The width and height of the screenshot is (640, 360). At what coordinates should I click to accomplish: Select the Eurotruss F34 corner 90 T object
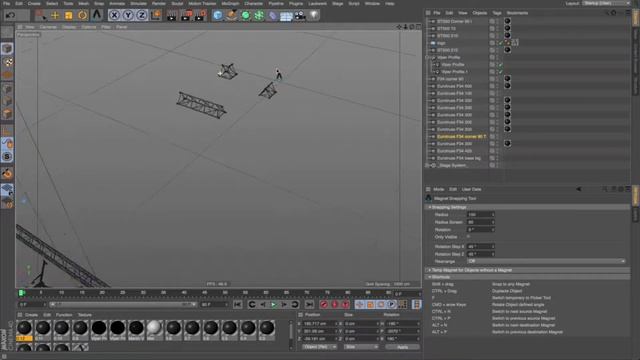pyautogui.click(x=461, y=137)
